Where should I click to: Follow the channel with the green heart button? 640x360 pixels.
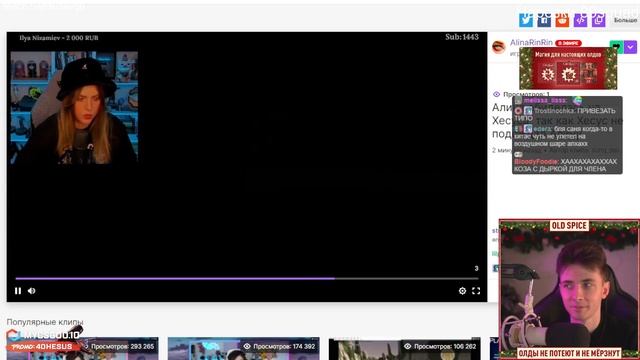[616, 47]
